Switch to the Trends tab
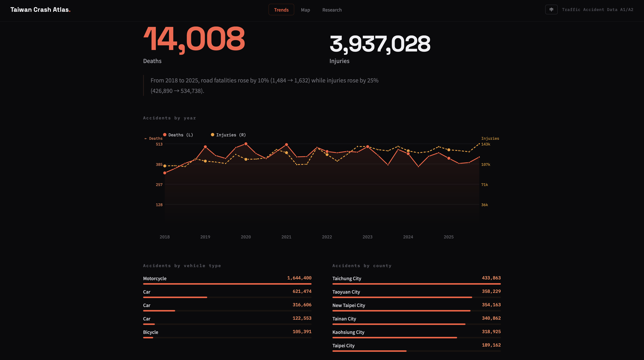 point(281,10)
